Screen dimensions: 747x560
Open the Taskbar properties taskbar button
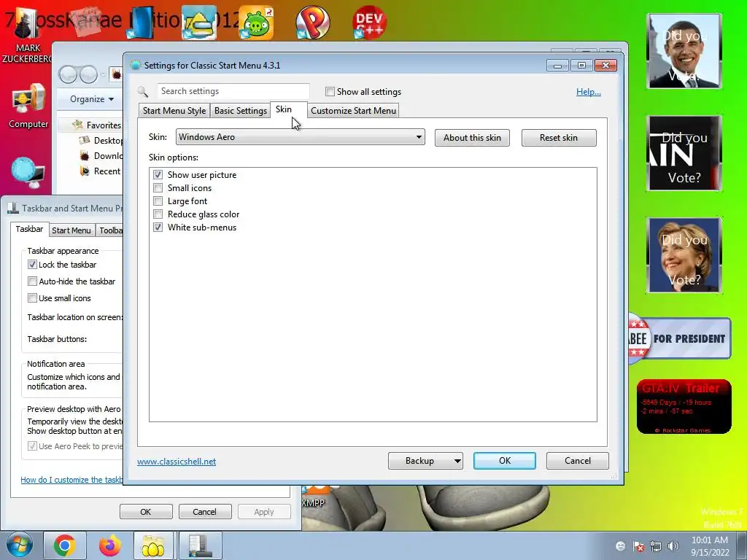200,545
